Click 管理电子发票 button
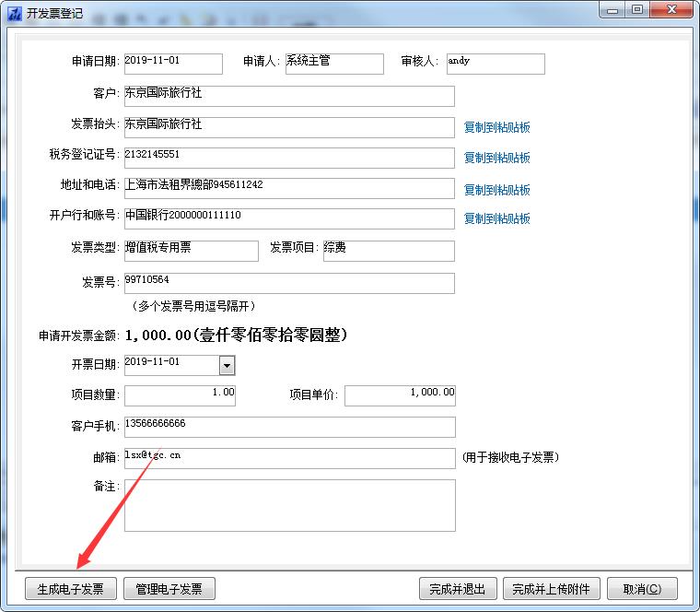This screenshot has width=700, height=612. (169, 589)
